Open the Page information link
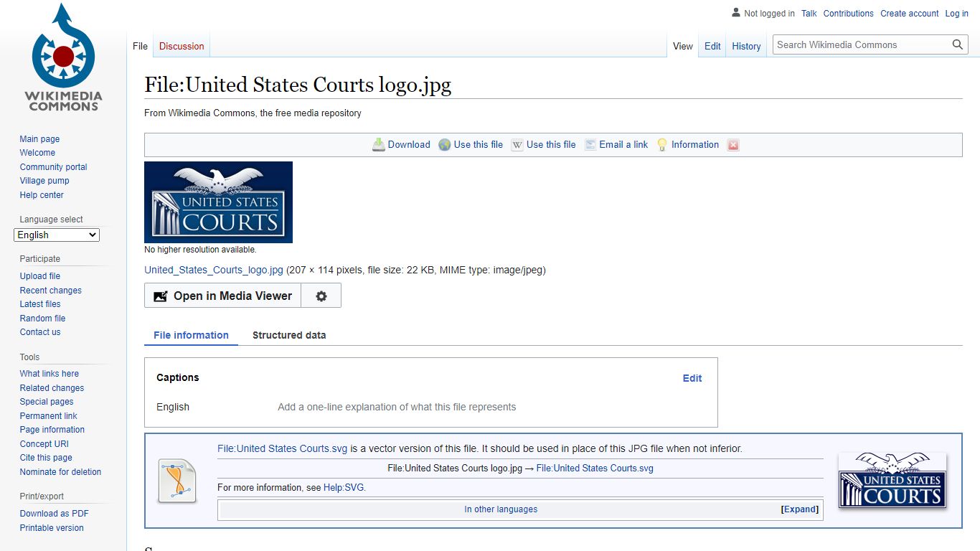 pos(52,430)
